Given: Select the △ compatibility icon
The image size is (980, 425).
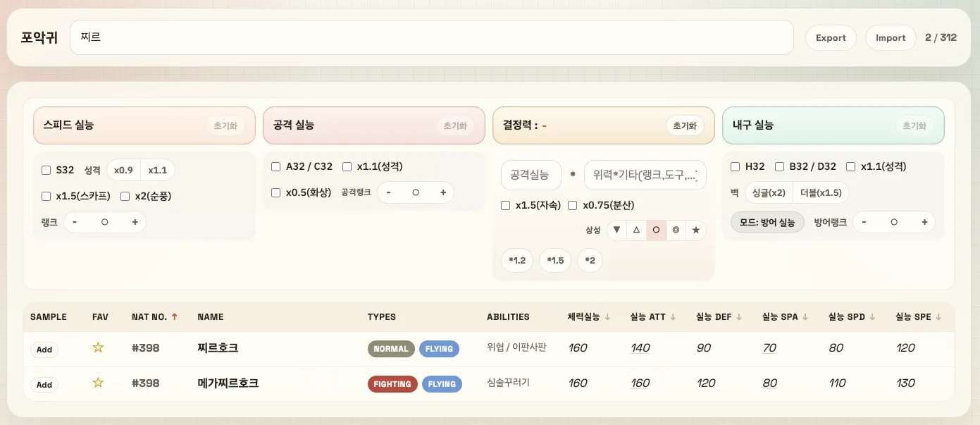Looking at the screenshot, I should coord(636,230).
